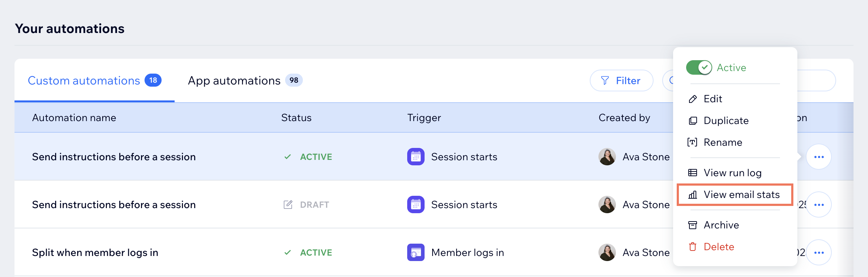Viewport: 868px width, 277px height.
Task: Toggle the Active switch off
Action: pyautogui.click(x=699, y=67)
